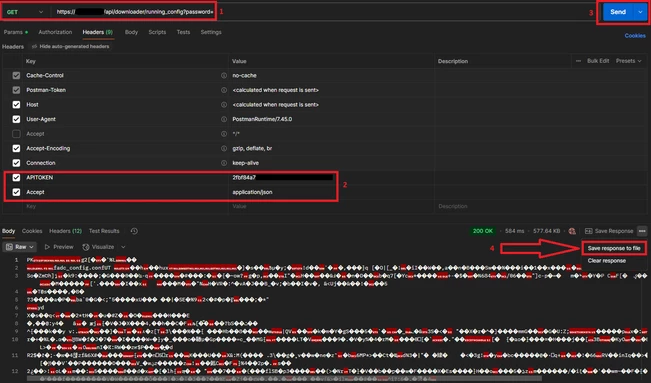Switch to the Params tab
This screenshot has width=651, height=383.
click(x=16, y=32)
